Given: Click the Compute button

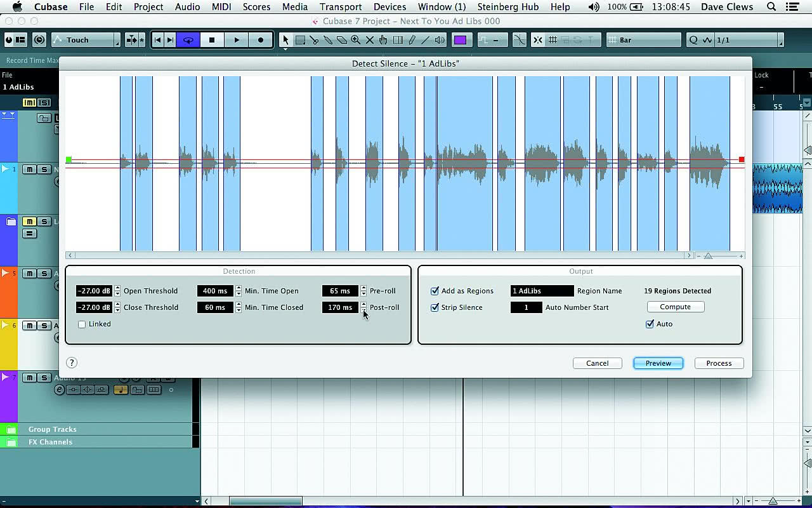Looking at the screenshot, I should pyautogui.click(x=675, y=307).
